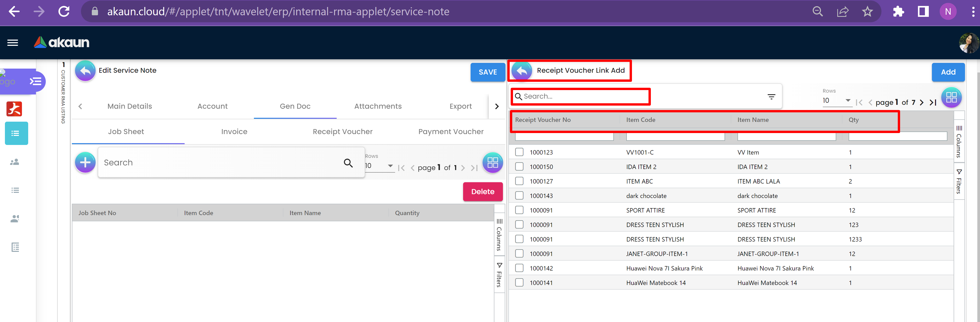The image size is (980, 322).
Task: Click the browser extensions puzzle icon
Action: (898, 11)
